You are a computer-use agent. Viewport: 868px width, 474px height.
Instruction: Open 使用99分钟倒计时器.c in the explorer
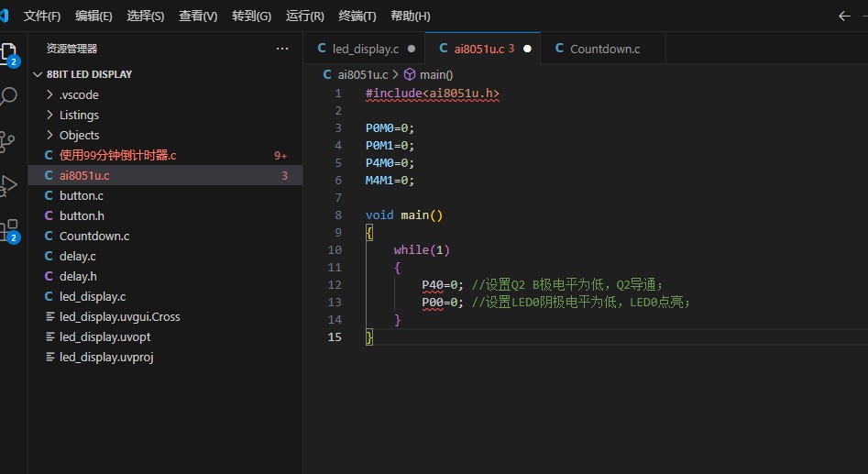(x=166, y=155)
